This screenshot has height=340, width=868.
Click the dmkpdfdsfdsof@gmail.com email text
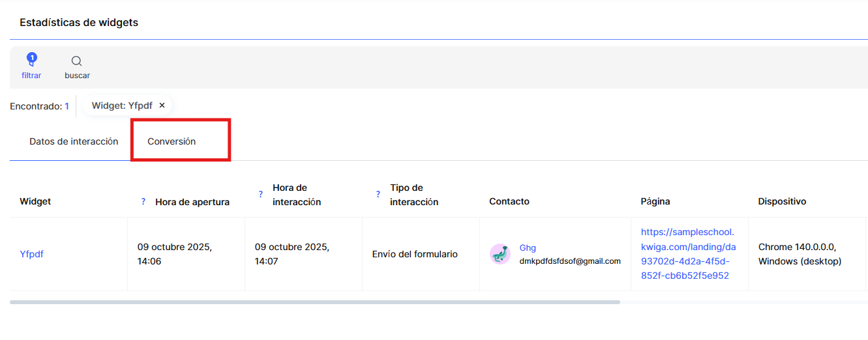pos(570,261)
